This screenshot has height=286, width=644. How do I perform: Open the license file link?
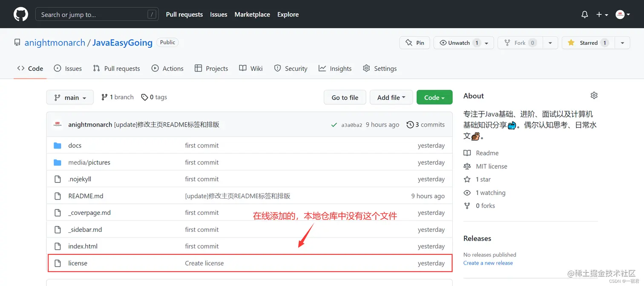point(78,263)
